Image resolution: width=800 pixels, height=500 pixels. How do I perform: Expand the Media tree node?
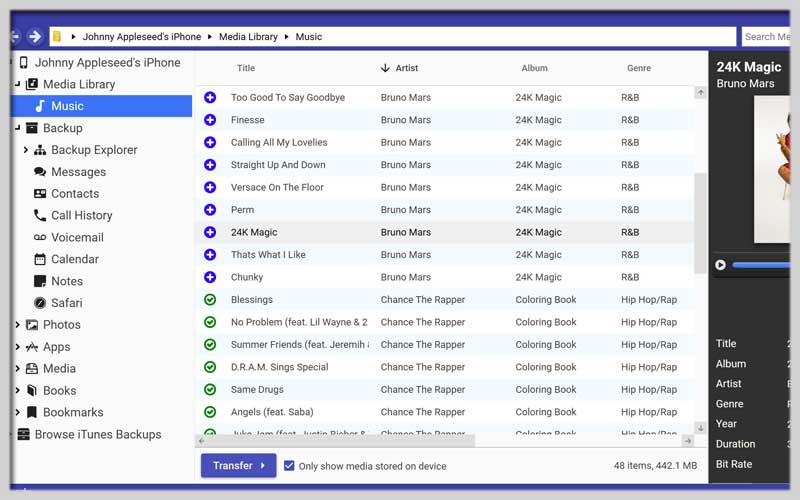[17, 368]
